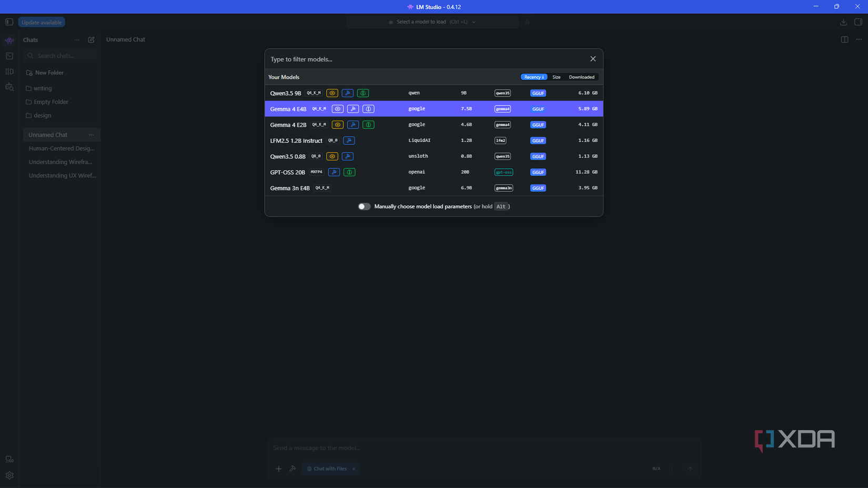Click the tools wrench icon in message box
868x488 pixels.
(292, 469)
